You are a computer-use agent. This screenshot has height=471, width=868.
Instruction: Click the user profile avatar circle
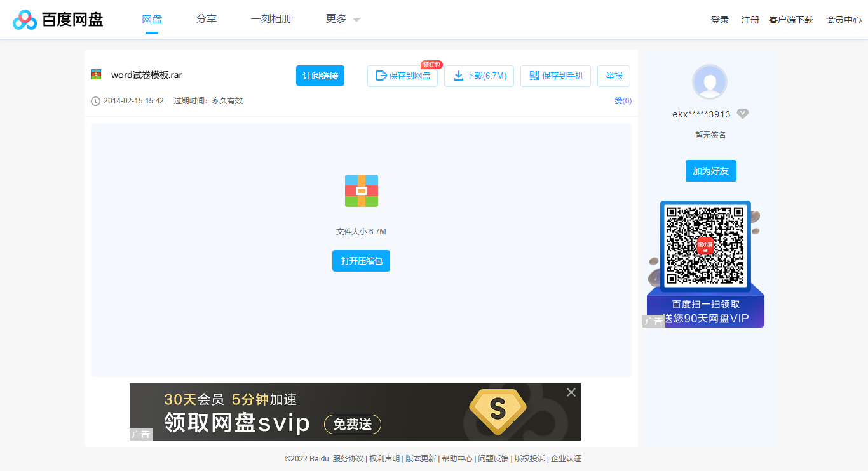(710, 82)
